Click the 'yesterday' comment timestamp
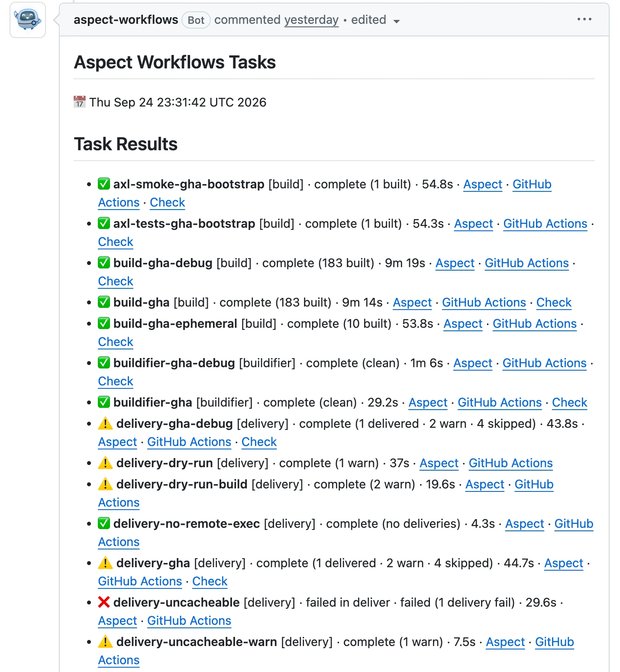The width and height of the screenshot is (620, 672). (311, 20)
